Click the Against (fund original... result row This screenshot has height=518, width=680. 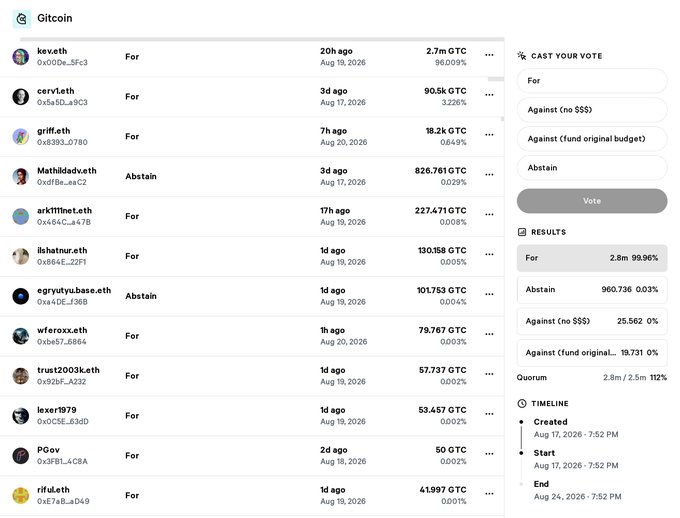point(592,353)
